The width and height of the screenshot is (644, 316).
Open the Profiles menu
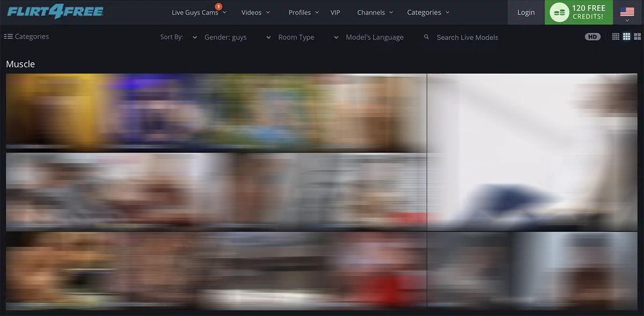(x=303, y=12)
